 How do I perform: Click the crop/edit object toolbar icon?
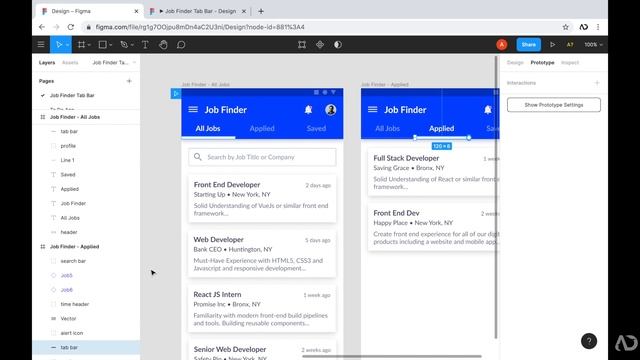(x=302, y=44)
